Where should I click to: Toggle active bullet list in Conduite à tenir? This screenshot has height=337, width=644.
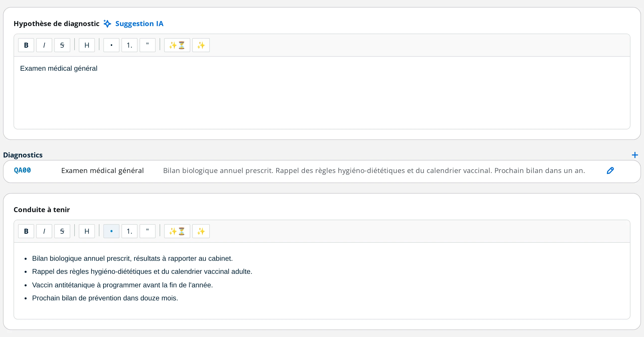coord(111,231)
